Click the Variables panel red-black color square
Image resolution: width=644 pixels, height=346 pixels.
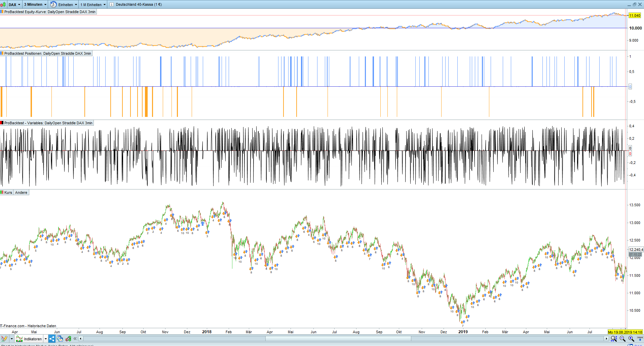point(2,123)
